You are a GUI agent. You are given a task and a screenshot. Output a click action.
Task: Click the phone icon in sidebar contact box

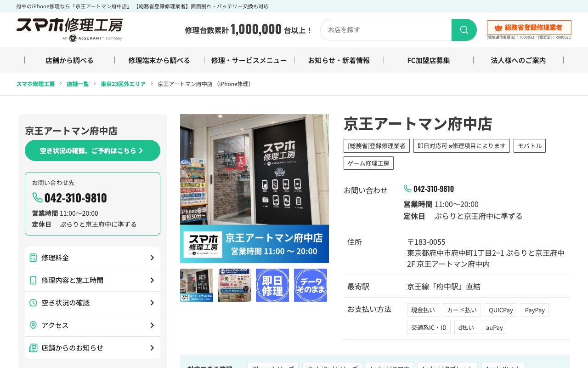click(37, 197)
